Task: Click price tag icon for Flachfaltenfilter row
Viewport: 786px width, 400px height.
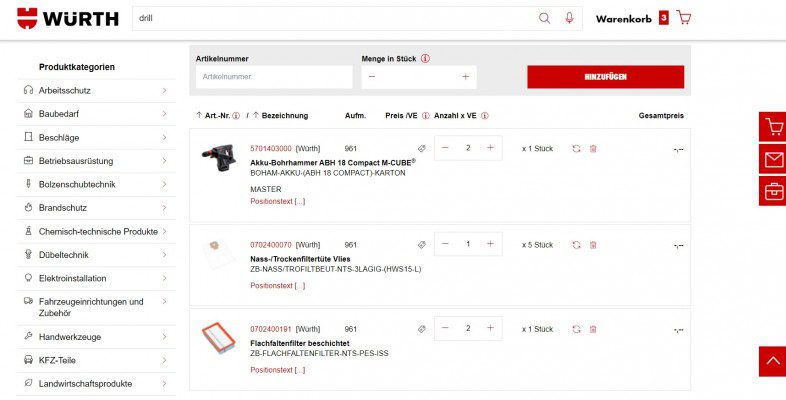Action: 422,329
